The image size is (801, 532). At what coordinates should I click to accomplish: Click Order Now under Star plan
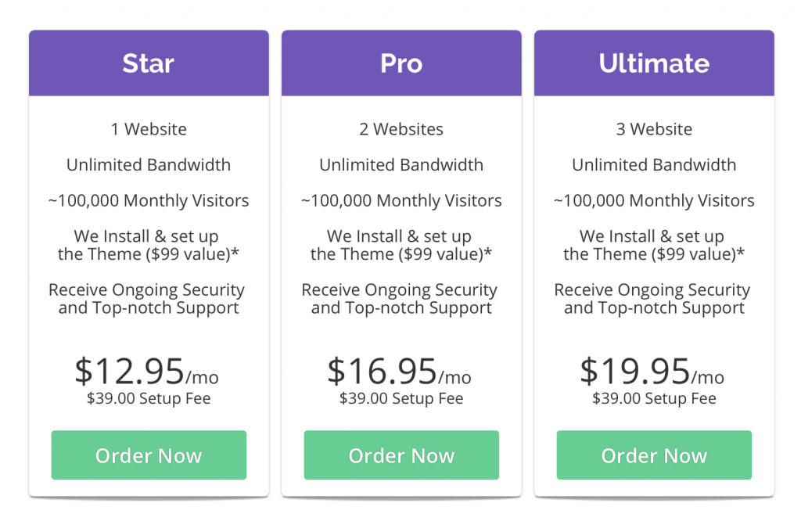coord(149,455)
